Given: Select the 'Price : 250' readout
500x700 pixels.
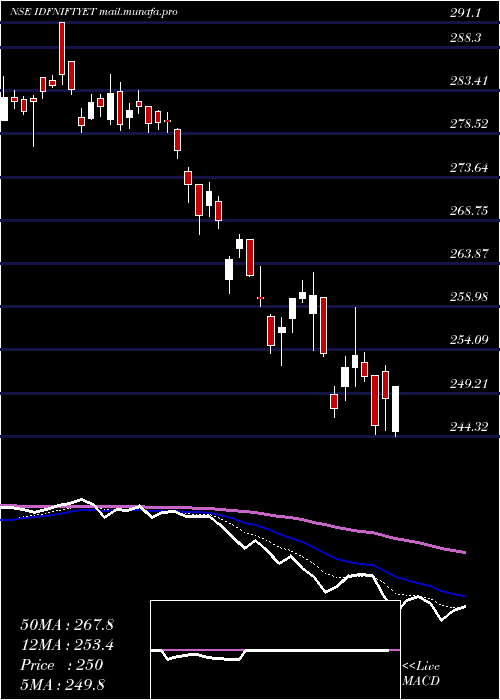Looking at the screenshot, I should tap(62, 665).
